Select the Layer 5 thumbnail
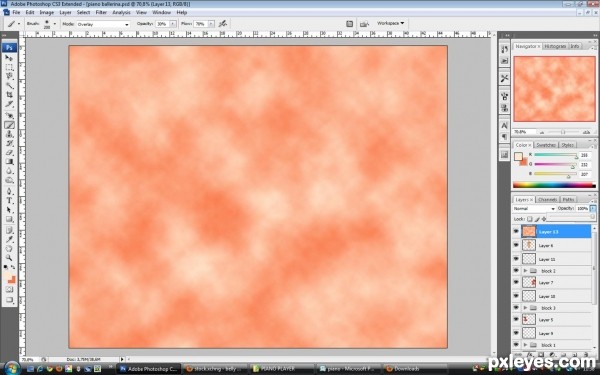The width and height of the screenshot is (600, 375). [x=529, y=319]
